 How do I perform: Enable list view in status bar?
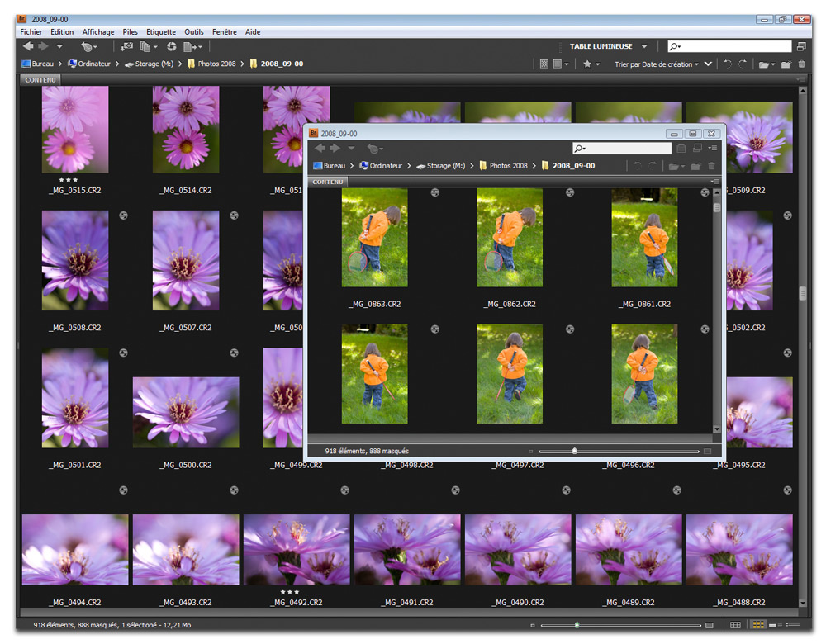793,626
